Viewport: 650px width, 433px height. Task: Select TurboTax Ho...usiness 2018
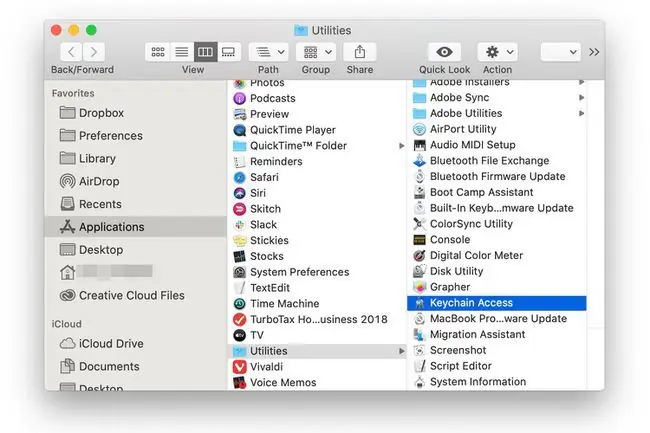317,319
